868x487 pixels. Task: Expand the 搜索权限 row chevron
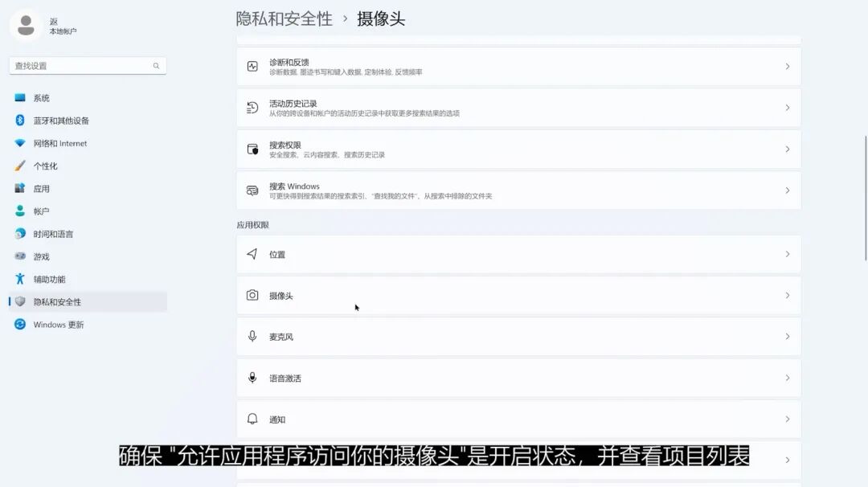787,149
